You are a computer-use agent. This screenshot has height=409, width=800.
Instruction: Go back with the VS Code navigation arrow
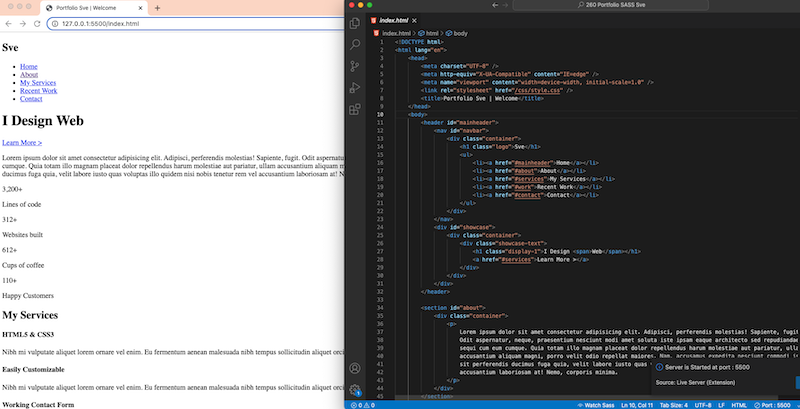tap(495, 5)
